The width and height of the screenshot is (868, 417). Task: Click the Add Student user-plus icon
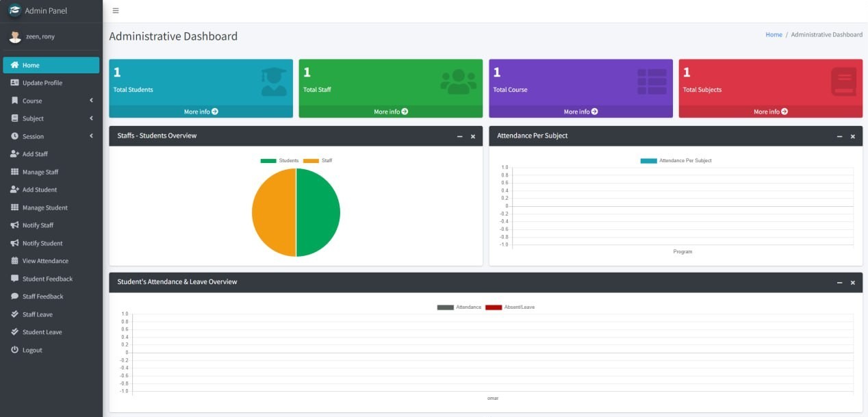pyautogui.click(x=14, y=190)
